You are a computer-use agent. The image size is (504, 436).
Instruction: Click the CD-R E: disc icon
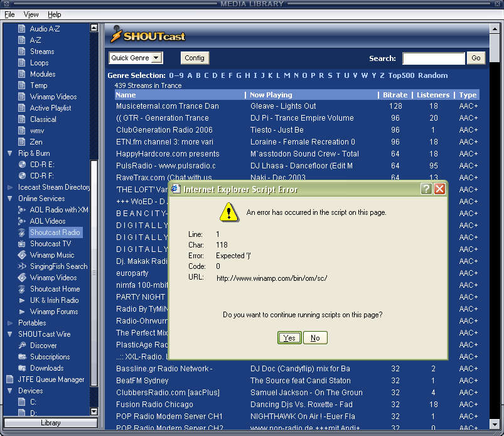22,165
